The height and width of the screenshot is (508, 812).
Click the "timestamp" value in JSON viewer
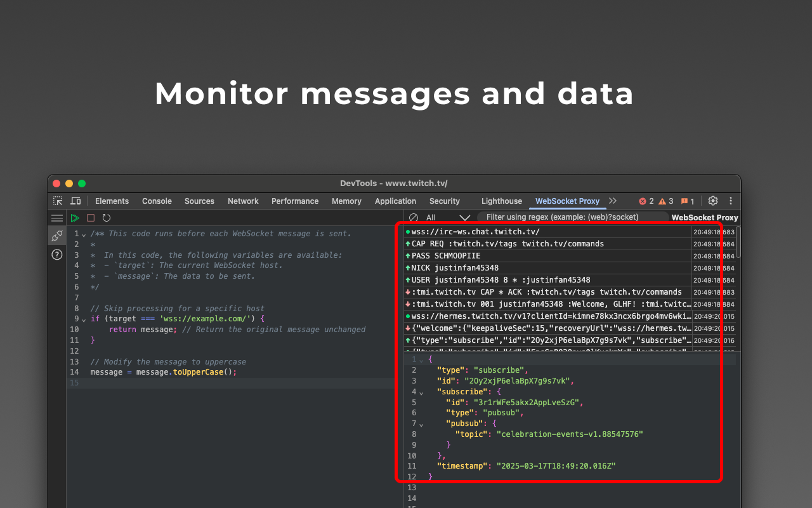click(x=556, y=466)
